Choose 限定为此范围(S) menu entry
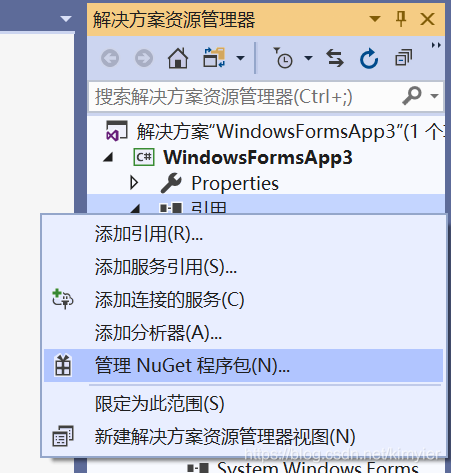Viewport: 451px width, 473px height. point(243,403)
